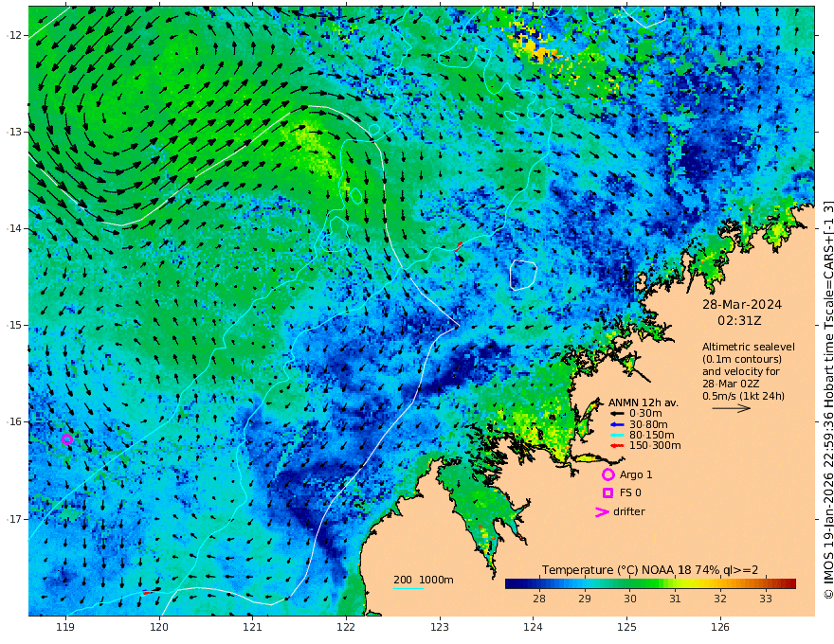This screenshot has height=644, width=834.
Task: Click the red 150-300m legend arrow
Action: tap(616, 446)
